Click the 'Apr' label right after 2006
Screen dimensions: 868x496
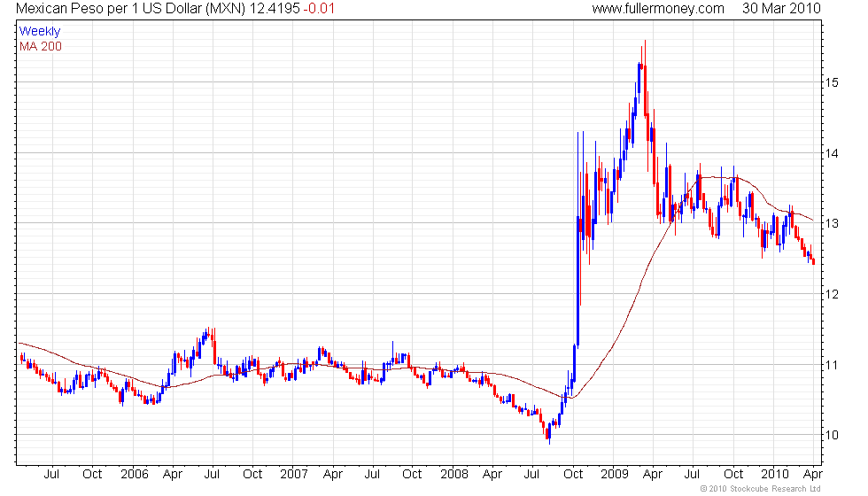(173, 475)
